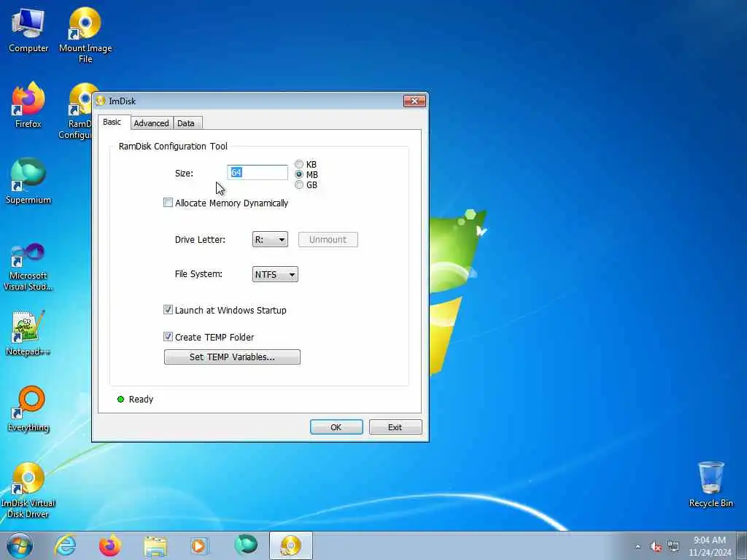
Task: Open Windows Media Player from taskbar
Action: [198, 545]
